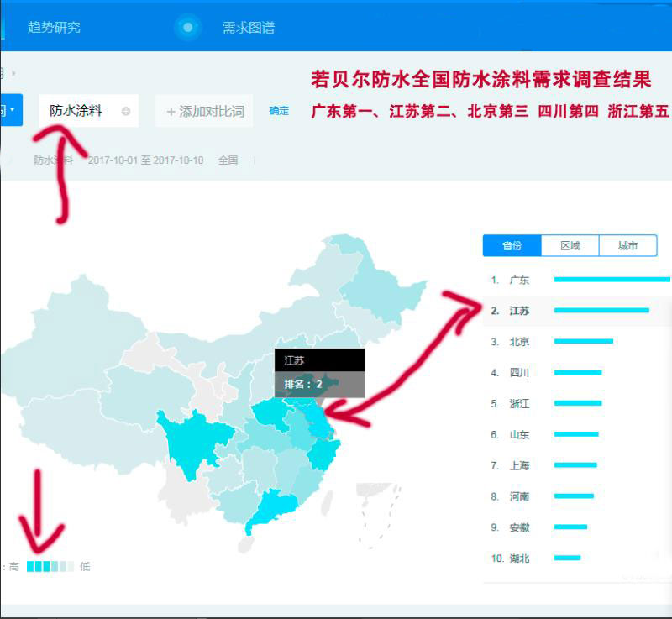Image resolution: width=672 pixels, height=619 pixels.
Task: Open the blue dropdown left of 防水涂料
Action: [11, 110]
